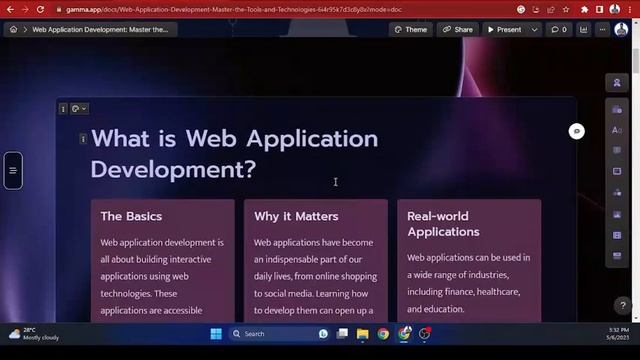
Task: Click the heading What is Web Application Development?
Action: [234, 154]
